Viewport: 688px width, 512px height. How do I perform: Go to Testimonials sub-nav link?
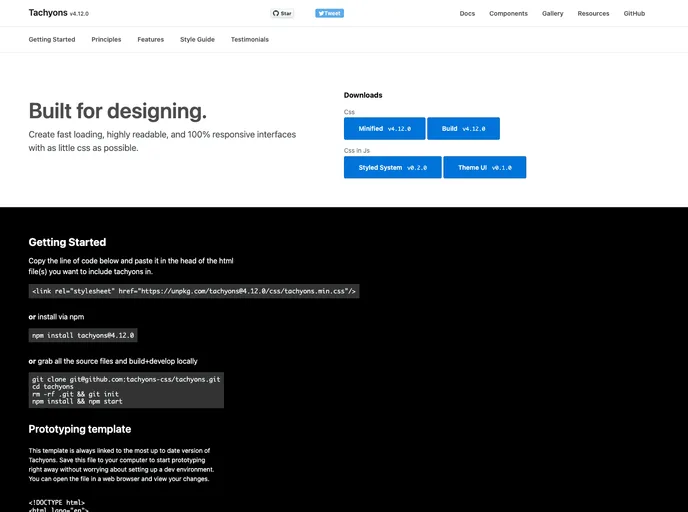pos(250,39)
